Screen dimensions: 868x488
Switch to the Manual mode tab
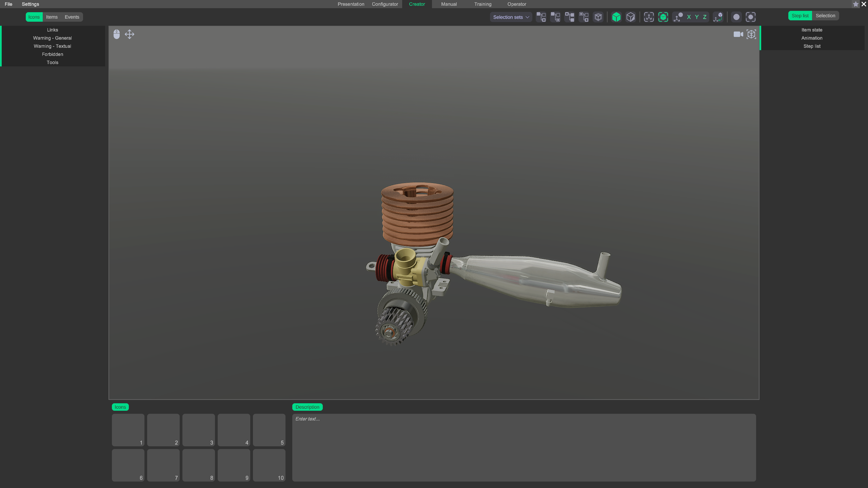(x=449, y=4)
